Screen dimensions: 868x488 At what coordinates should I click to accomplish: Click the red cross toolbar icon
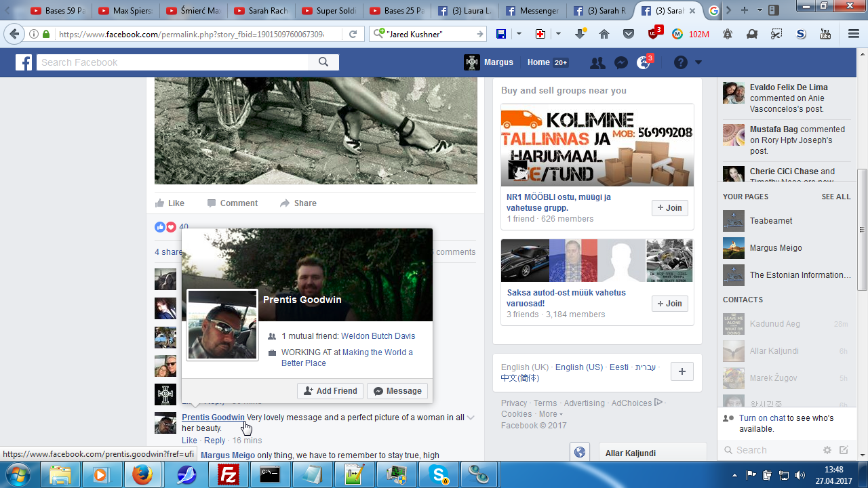pos(540,34)
